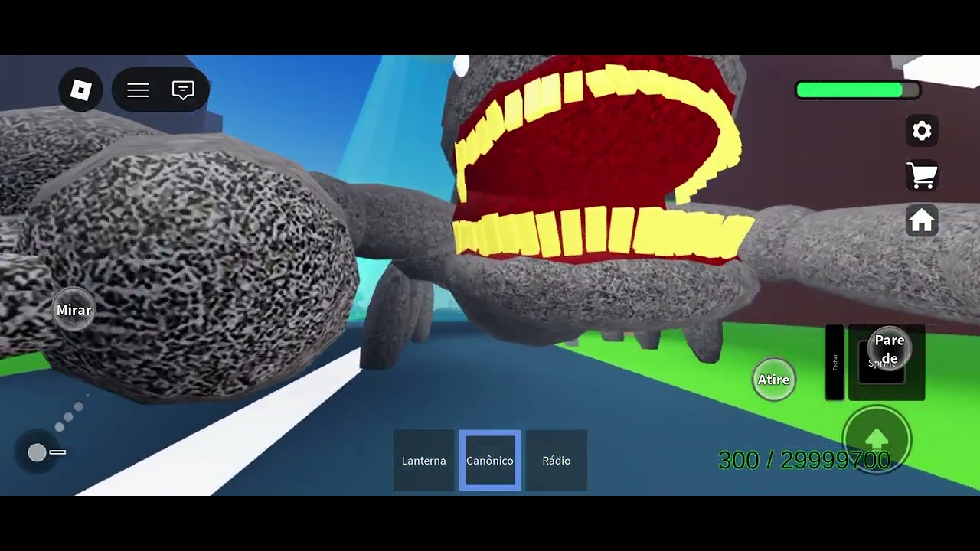The height and width of the screenshot is (551, 980).
Task: Select the Rádio hotbar slot
Action: point(557,461)
